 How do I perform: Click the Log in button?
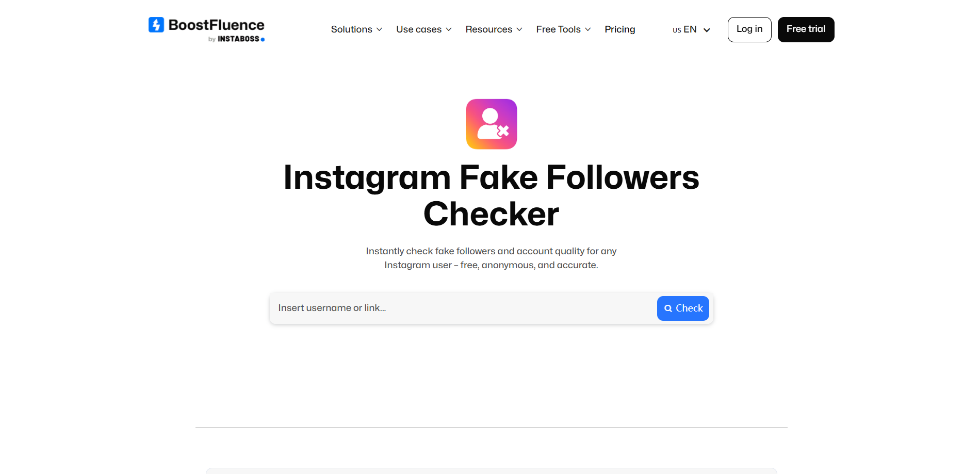(x=749, y=29)
